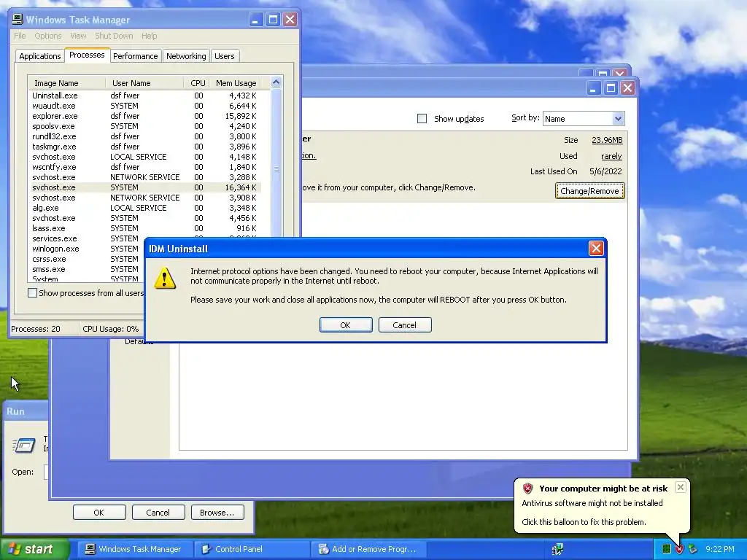Select svchost.exe using 16,364 K memory
The height and width of the screenshot is (560, 747).
pyautogui.click(x=145, y=187)
